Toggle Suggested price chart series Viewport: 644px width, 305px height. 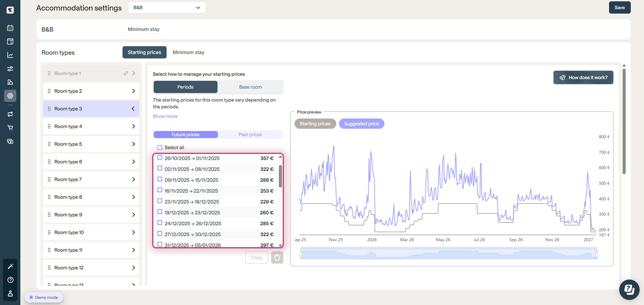coord(361,124)
